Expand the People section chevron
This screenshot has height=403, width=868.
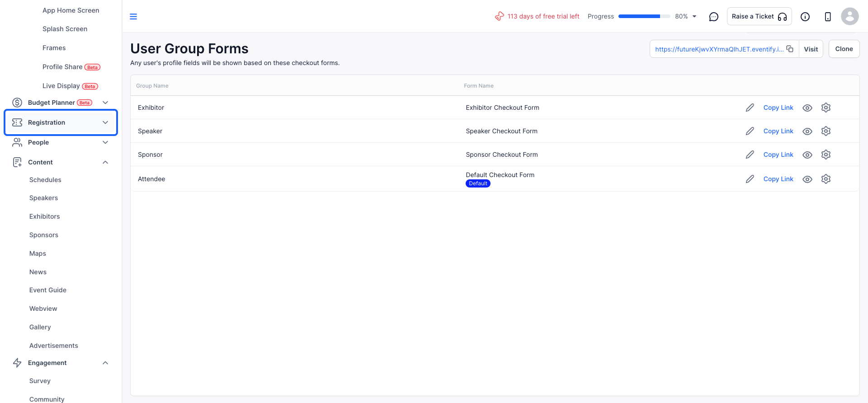click(105, 142)
